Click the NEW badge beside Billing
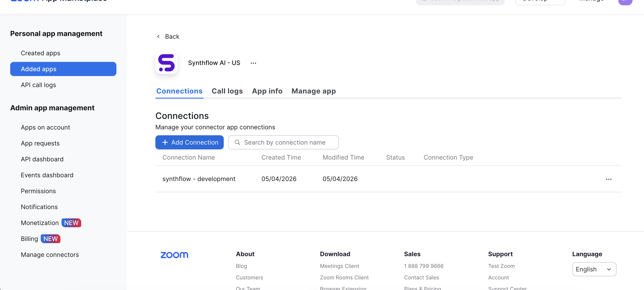Image resolution: width=644 pixels, height=290 pixels. coord(50,239)
